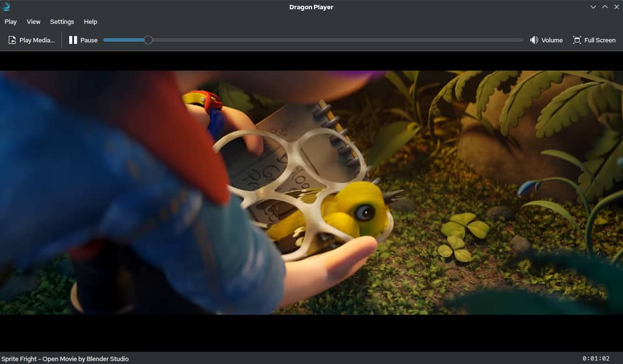The width and height of the screenshot is (623, 364).
Task: Click the Pause label in toolbar
Action: point(89,40)
